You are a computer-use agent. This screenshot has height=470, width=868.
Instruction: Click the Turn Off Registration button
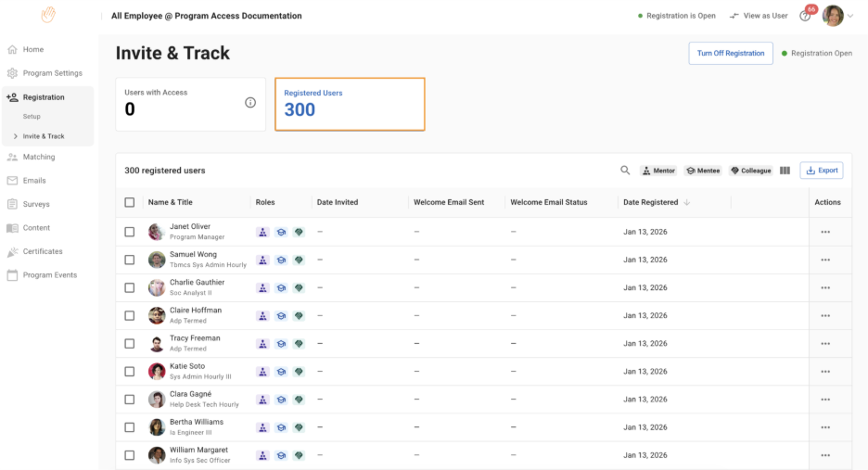coord(731,53)
